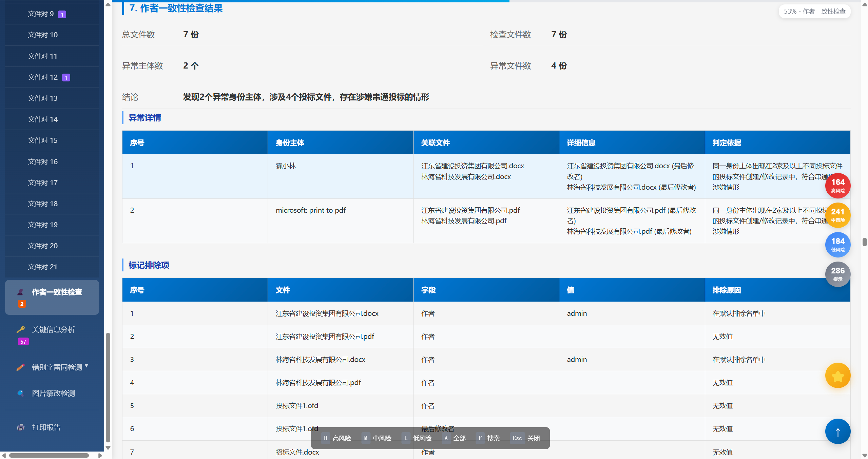Click the badge 1 on 文件对 12

[66, 78]
